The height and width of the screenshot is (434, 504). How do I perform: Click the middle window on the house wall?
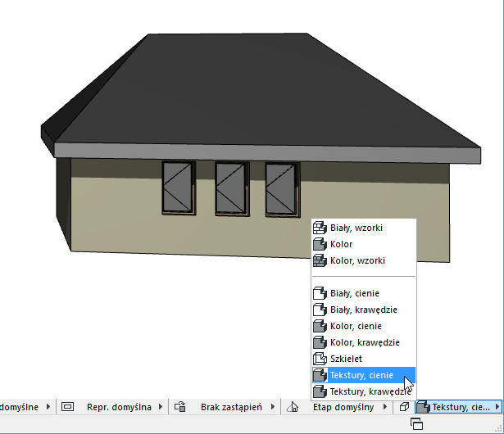[x=232, y=189]
